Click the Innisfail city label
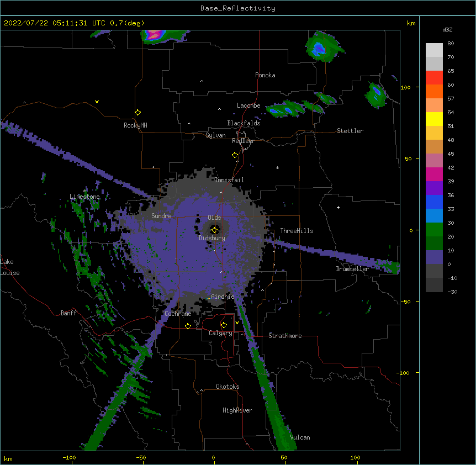This screenshot has width=476, height=465. [229, 180]
